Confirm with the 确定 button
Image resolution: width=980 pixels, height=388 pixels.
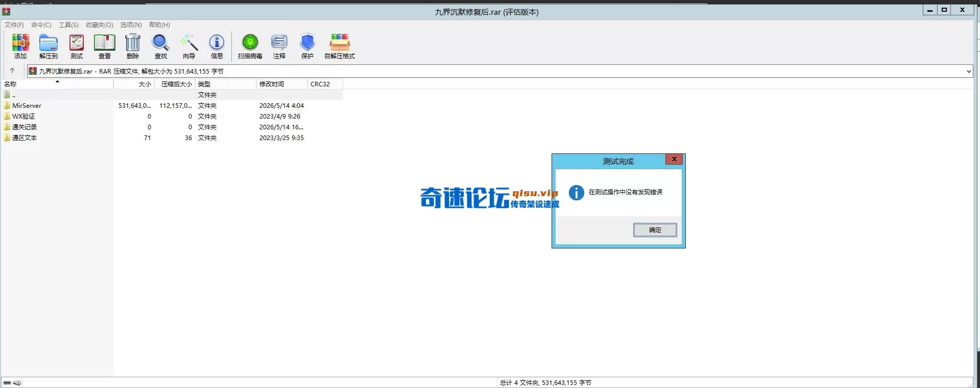pos(655,230)
